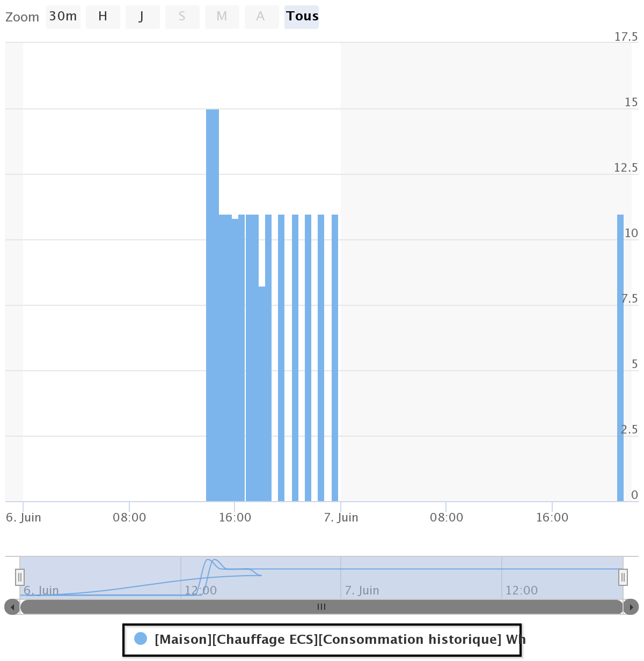Image resolution: width=644 pixels, height=661 pixels.
Task: Click the 'Zoom' label
Action: tap(23, 17)
